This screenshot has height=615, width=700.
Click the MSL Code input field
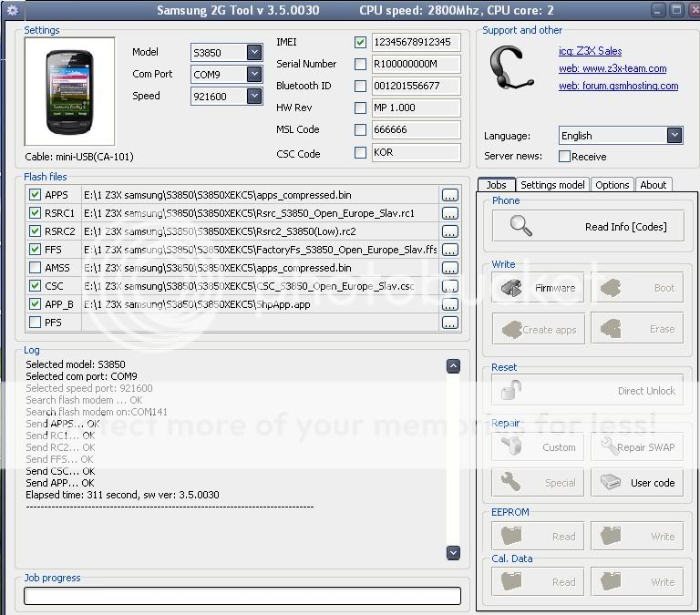click(x=416, y=129)
